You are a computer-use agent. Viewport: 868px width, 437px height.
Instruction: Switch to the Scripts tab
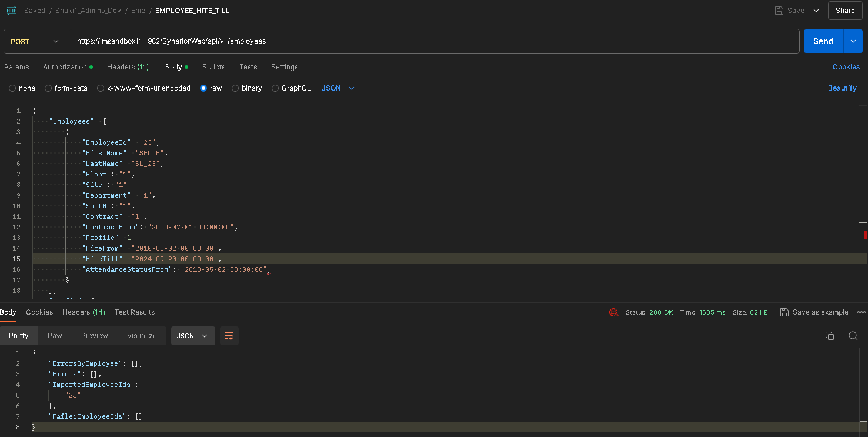[213, 67]
